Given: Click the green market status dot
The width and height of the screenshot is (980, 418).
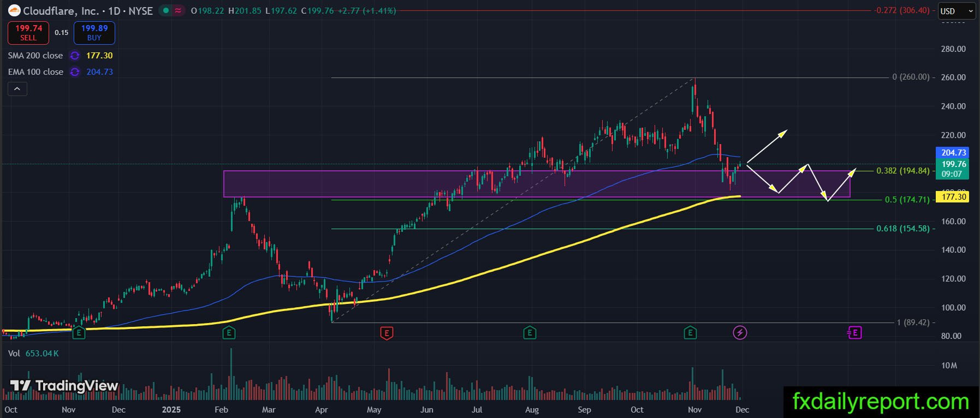Looking at the screenshot, I should pos(165,10).
